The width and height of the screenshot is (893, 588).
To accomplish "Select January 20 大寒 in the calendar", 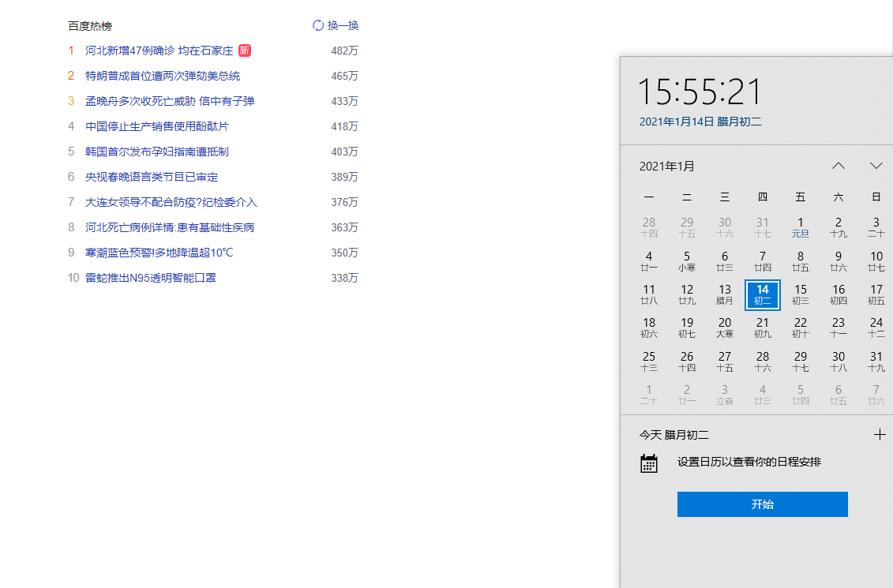I will [x=724, y=328].
